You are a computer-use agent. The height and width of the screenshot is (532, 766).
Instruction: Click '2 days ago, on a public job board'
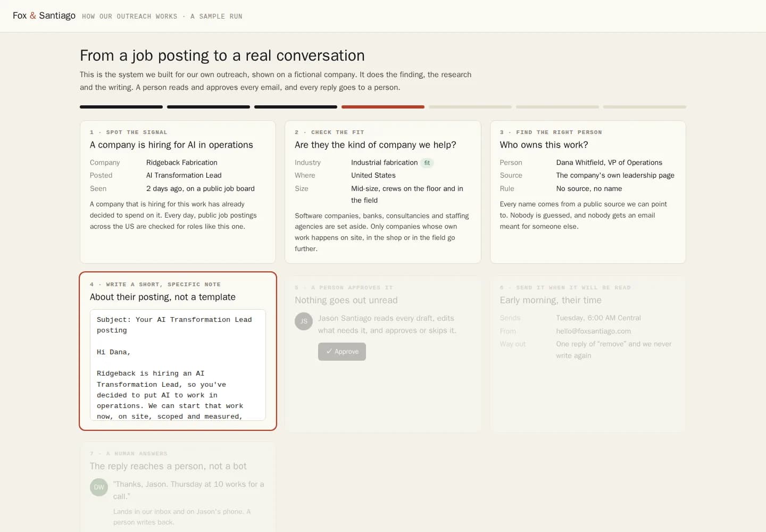point(201,189)
